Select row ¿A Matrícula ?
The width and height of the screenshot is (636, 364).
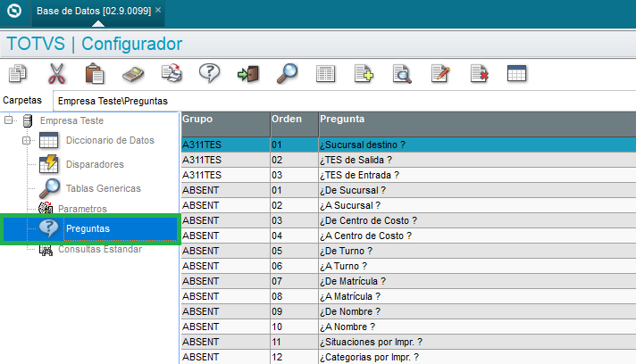(x=408, y=296)
